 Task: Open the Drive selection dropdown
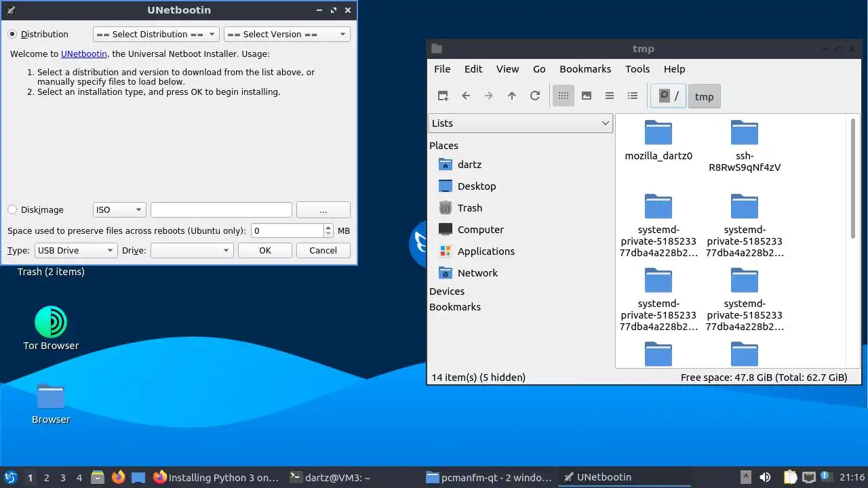point(192,250)
